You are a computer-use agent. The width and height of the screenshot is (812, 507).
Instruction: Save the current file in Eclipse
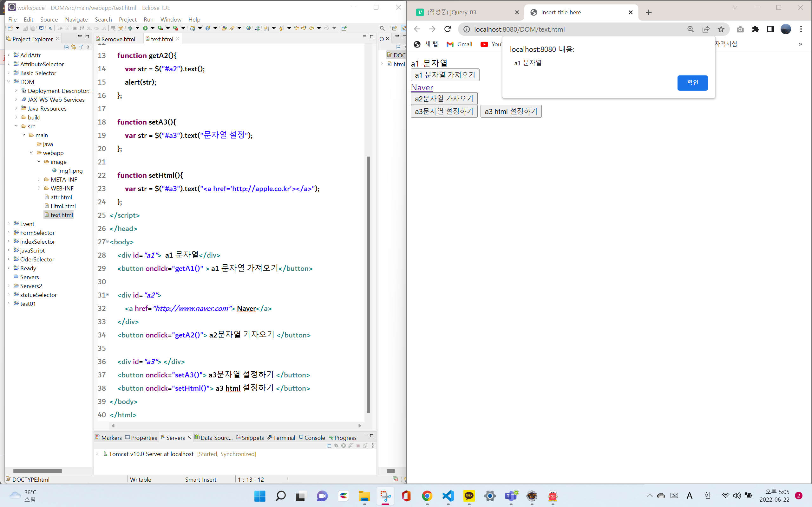pos(25,29)
